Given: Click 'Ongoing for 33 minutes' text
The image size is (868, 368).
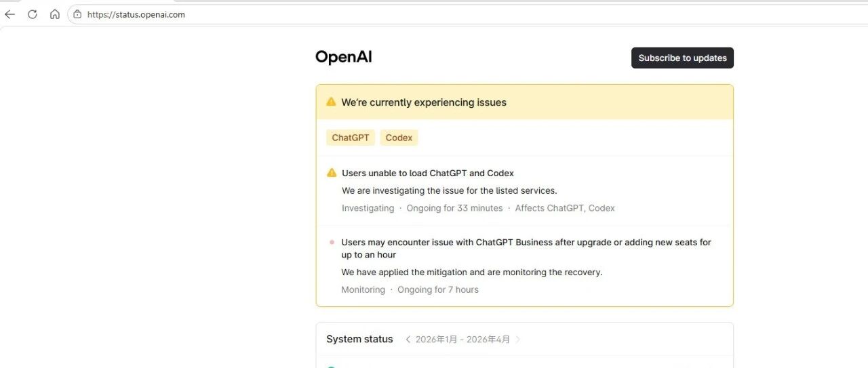Looking at the screenshot, I should tap(454, 208).
